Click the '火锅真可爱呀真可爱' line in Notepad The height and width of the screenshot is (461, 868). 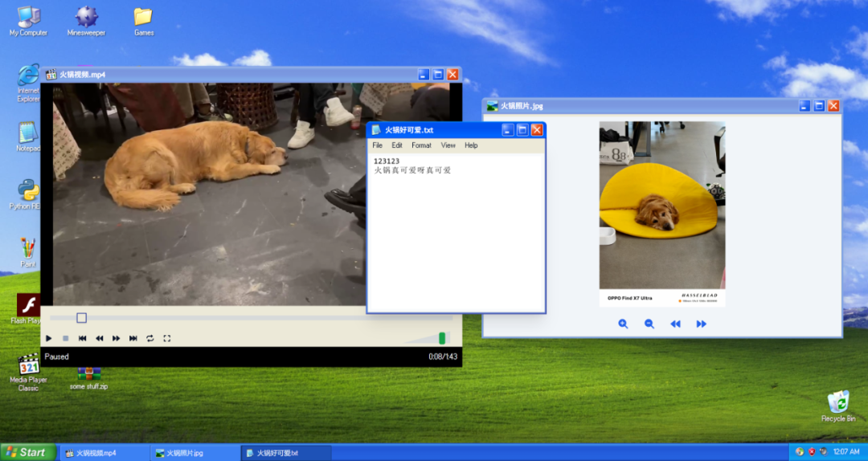(x=412, y=170)
